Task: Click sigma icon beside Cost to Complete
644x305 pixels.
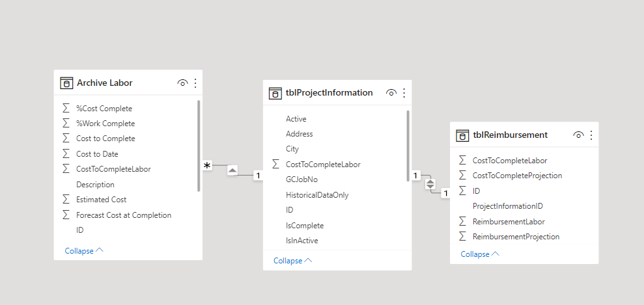Action: coord(66,138)
